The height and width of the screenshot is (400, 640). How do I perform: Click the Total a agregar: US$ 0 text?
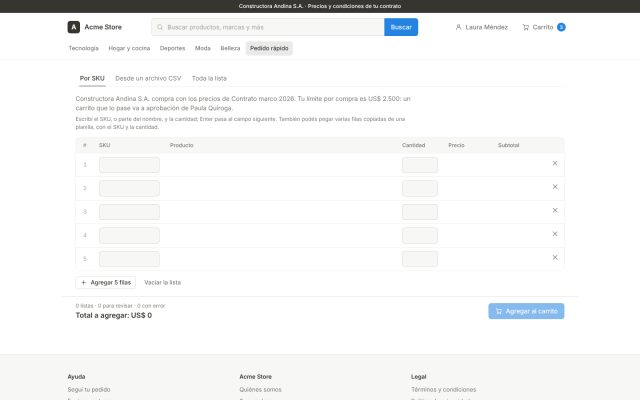point(113,315)
